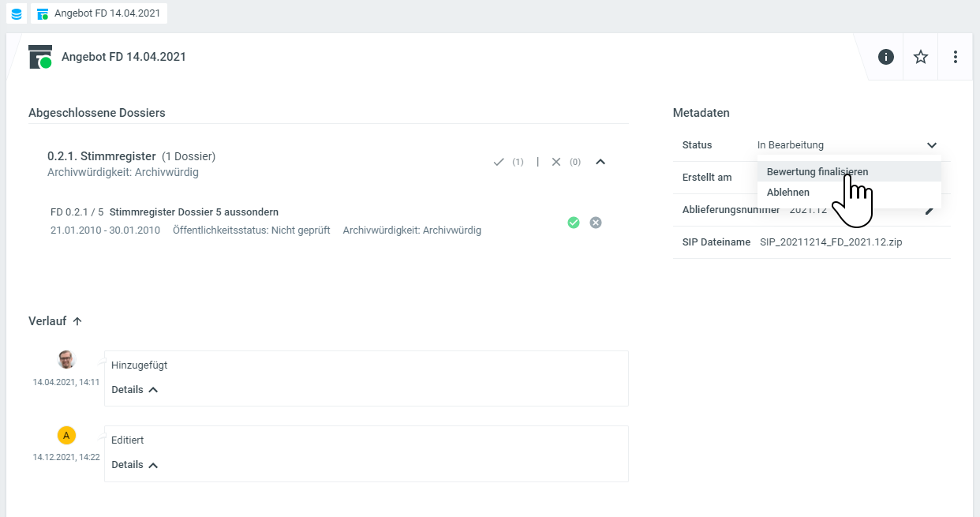Approve all dossiers with checkmark (1)

point(499,162)
